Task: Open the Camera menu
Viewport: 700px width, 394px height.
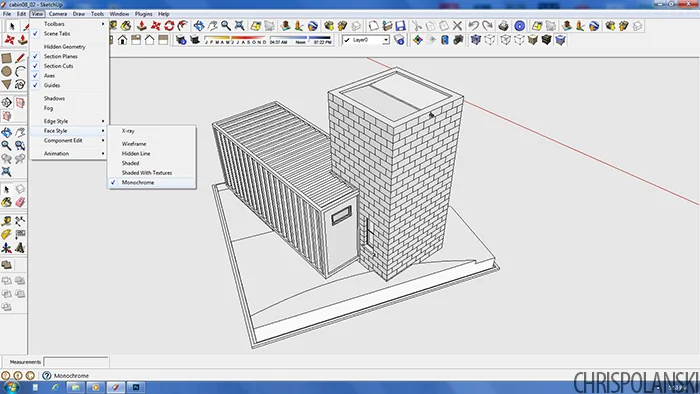Action: (58, 14)
